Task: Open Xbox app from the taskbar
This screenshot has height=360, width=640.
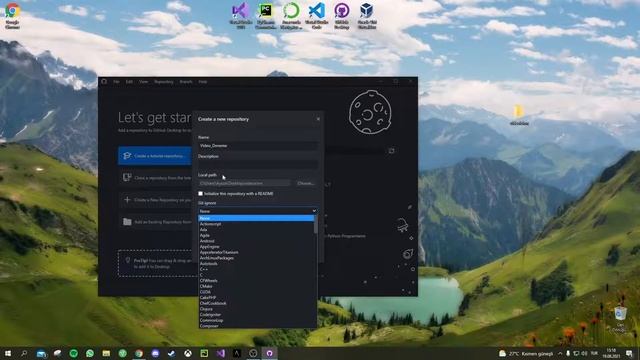Action: pyautogui.click(x=188, y=353)
